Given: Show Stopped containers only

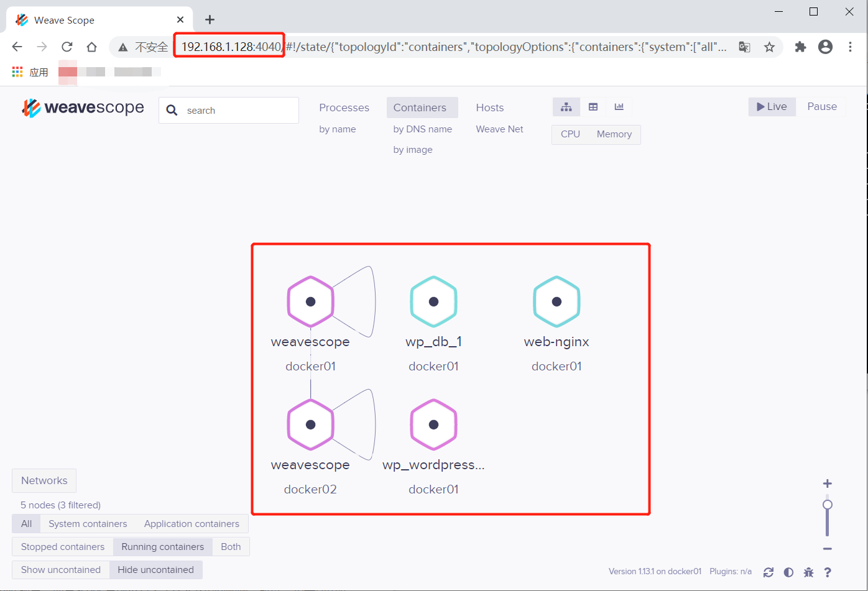Looking at the screenshot, I should [63, 547].
